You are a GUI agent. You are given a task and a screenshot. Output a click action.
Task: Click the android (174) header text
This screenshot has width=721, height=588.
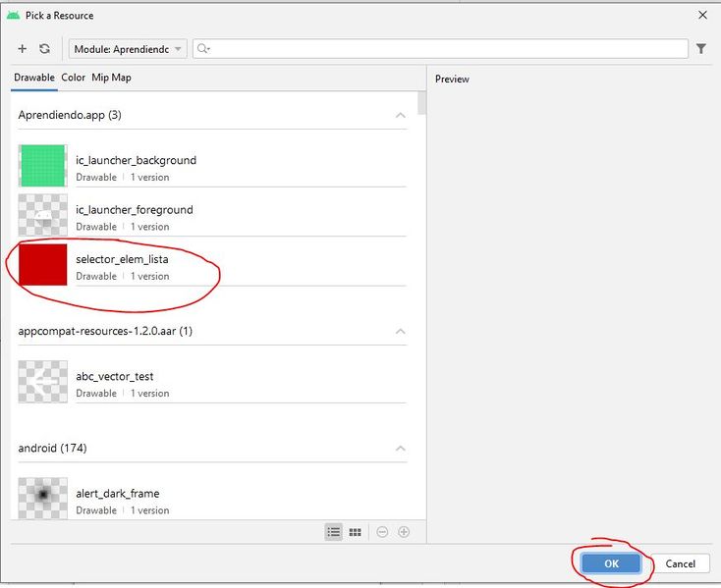click(52, 448)
